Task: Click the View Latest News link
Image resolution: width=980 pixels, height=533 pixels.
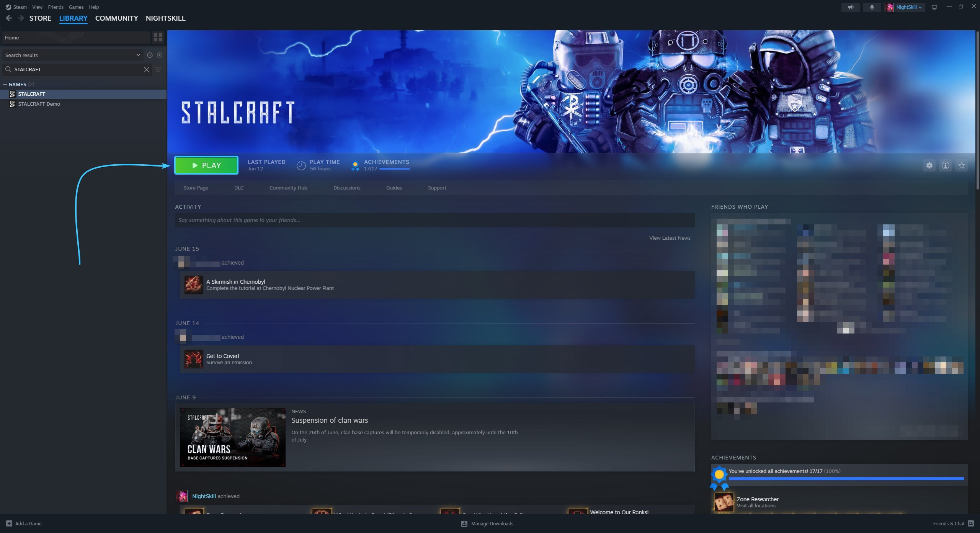Action: (x=670, y=238)
